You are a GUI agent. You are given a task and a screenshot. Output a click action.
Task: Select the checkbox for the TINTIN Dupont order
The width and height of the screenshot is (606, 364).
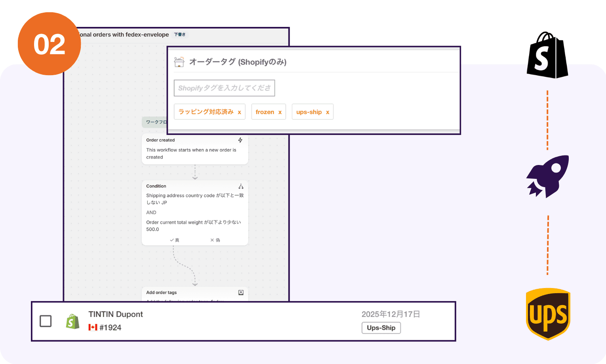tap(45, 321)
